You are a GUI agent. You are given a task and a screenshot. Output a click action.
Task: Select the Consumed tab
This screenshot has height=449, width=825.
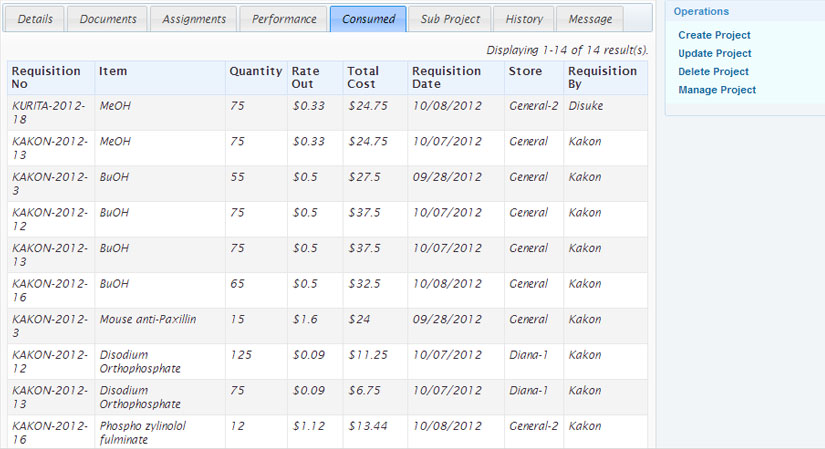[368, 19]
